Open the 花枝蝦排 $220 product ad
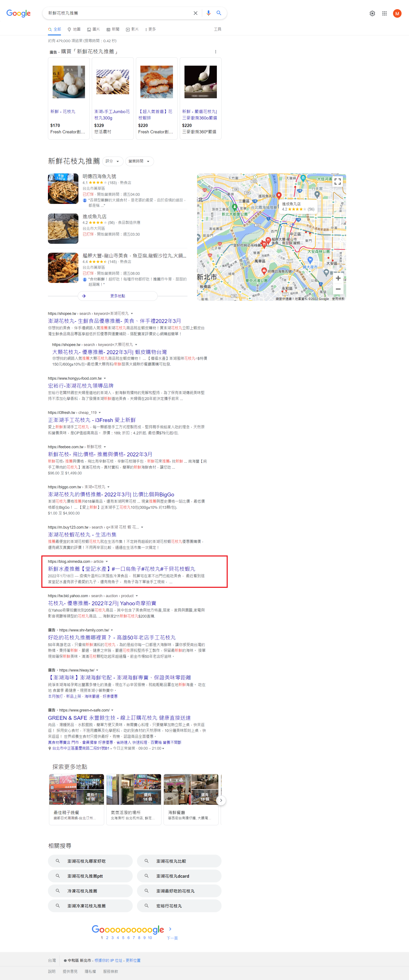 pyautogui.click(x=157, y=98)
